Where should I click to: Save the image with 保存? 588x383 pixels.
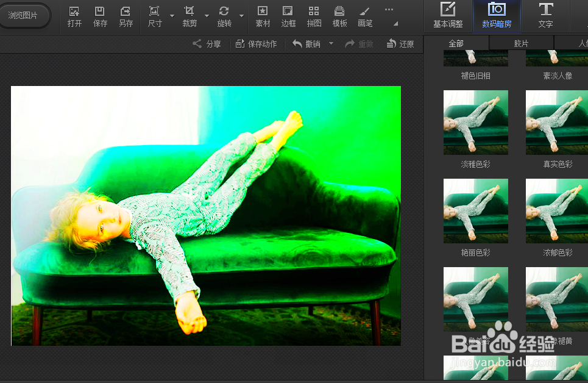point(100,17)
